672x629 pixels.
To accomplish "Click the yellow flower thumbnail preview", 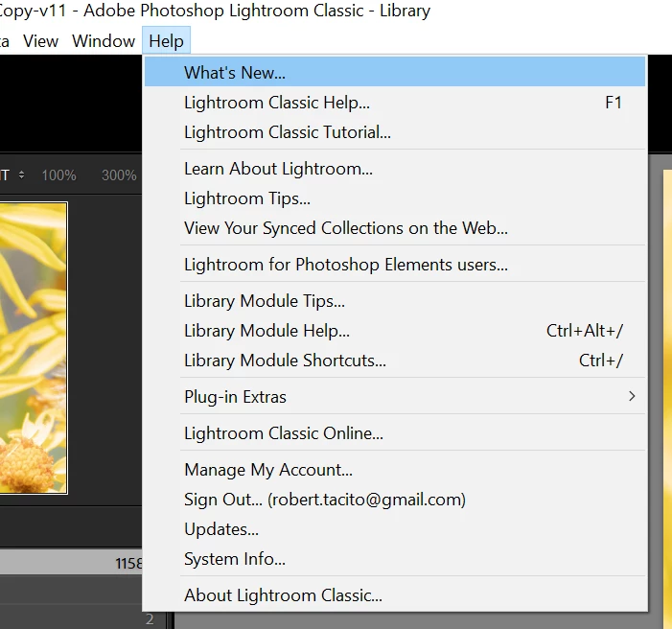I will [x=34, y=348].
